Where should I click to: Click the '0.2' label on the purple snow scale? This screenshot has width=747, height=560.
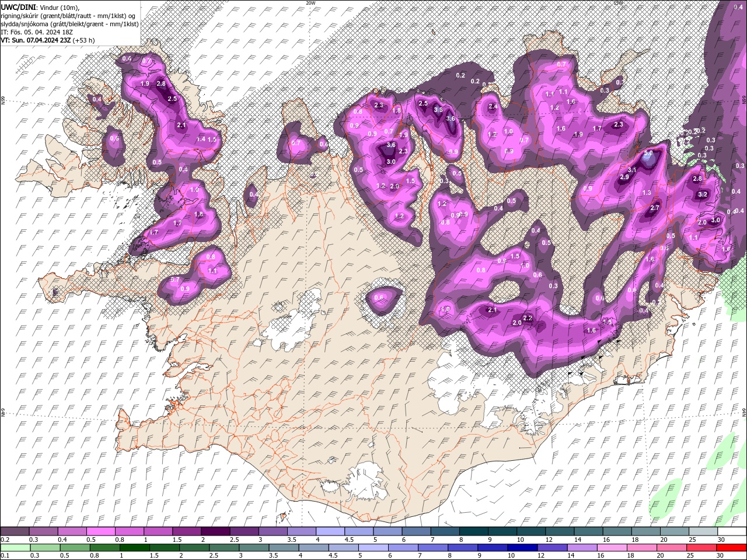pyautogui.click(x=5, y=540)
